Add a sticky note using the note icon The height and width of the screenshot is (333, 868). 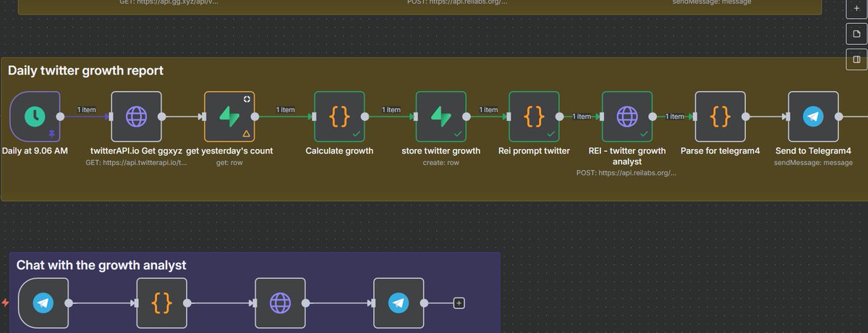point(856,35)
